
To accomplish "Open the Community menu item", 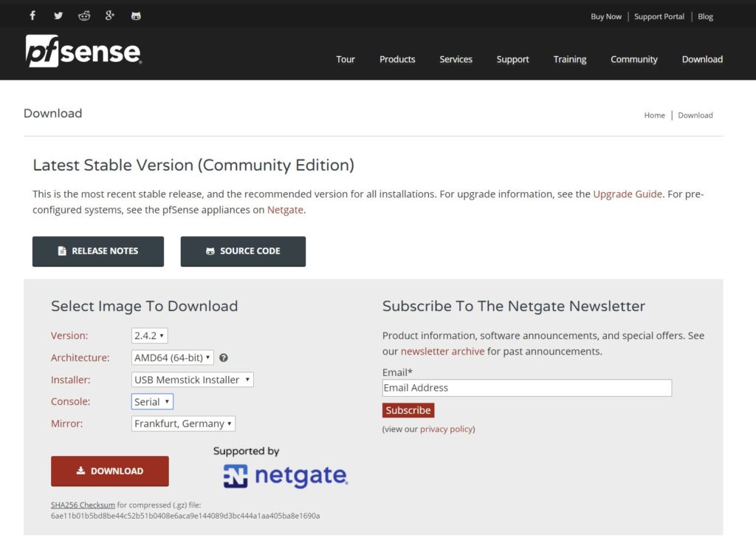I will point(634,59).
